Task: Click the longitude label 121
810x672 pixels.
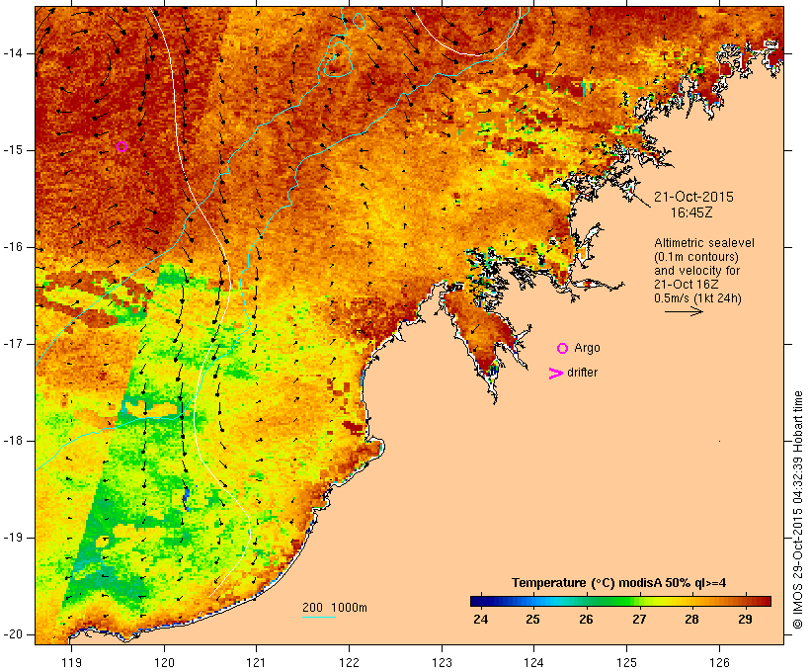Action: (x=256, y=662)
